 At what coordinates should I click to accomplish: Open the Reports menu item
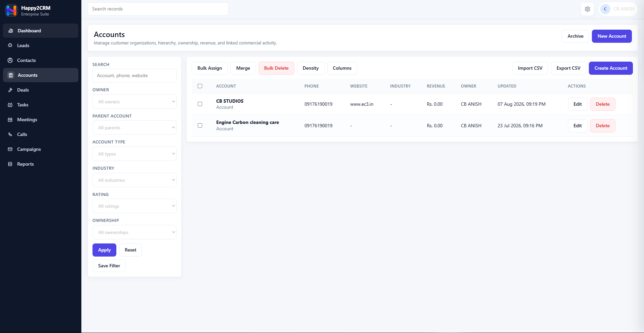pyautogui.click(x=41, y=164)
